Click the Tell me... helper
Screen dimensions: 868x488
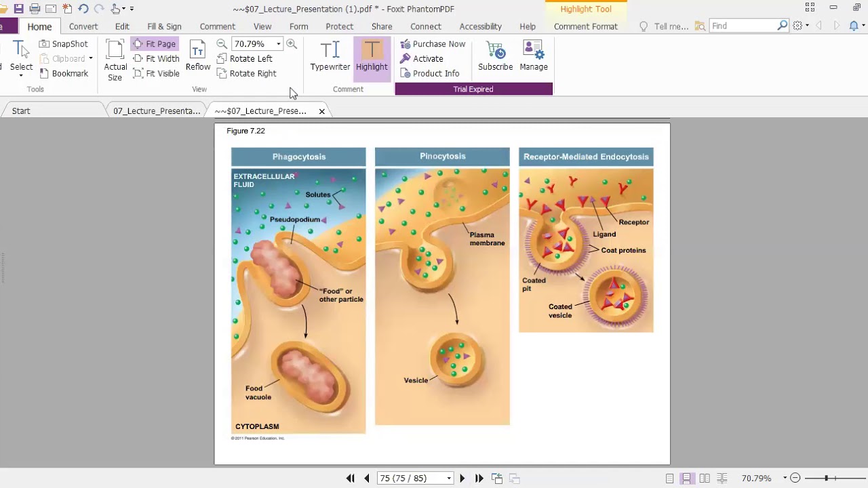pos(665,26)
